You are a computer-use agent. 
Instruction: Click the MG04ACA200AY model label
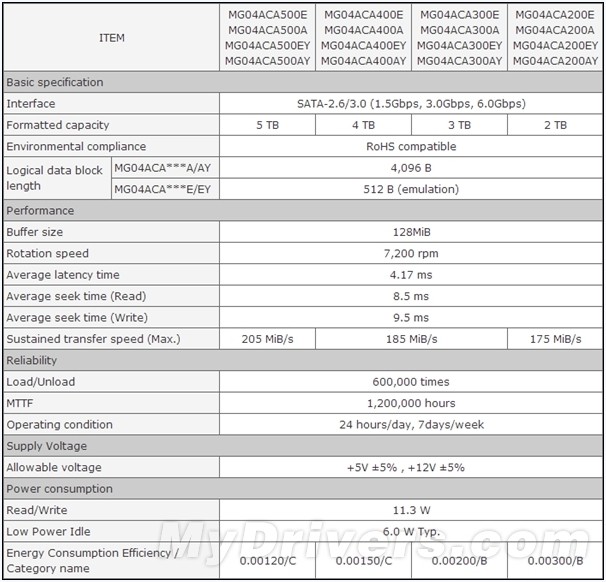[x=555, y=61]
